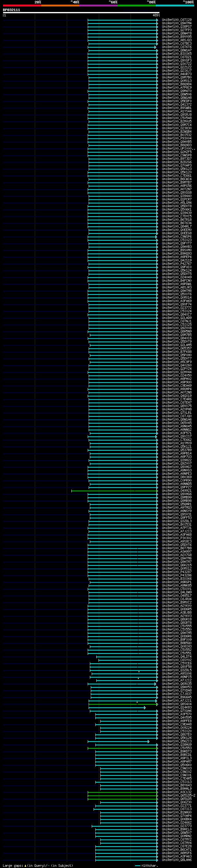Click label UniRef100_B8Y643
Viewport: 197px width, 868px height.
[176, 785]
